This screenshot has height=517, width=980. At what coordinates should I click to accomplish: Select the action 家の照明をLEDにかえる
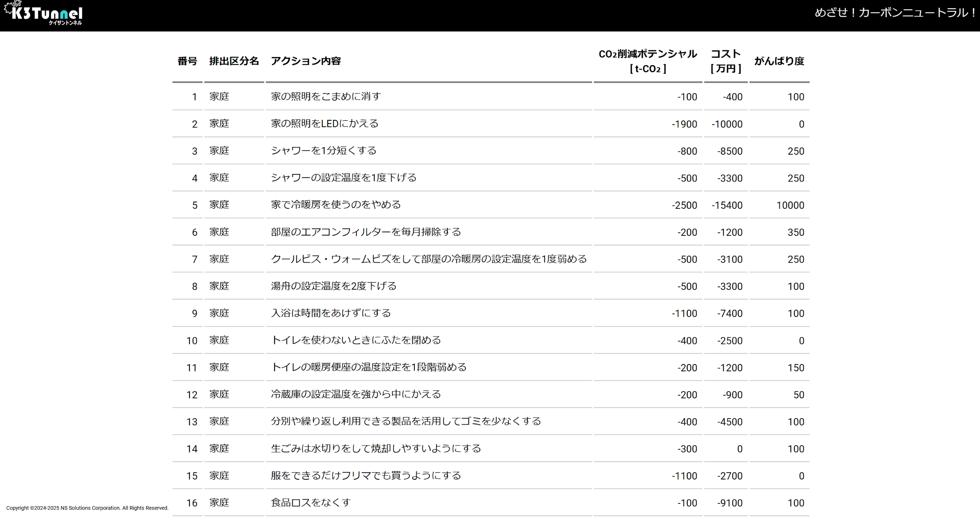pos(324,124)
